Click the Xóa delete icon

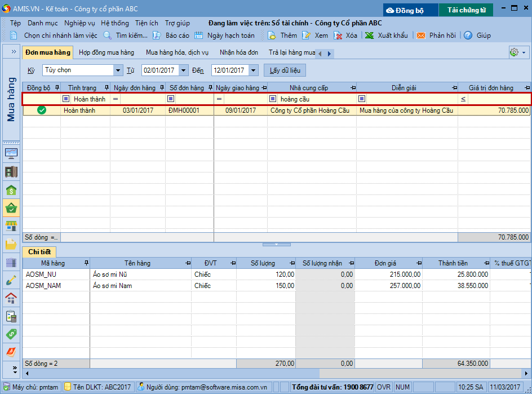[x=338, y=36]
